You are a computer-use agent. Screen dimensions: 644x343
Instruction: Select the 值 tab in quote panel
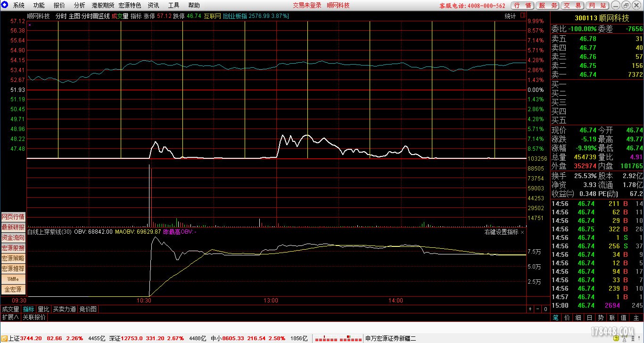pos(624,318)
